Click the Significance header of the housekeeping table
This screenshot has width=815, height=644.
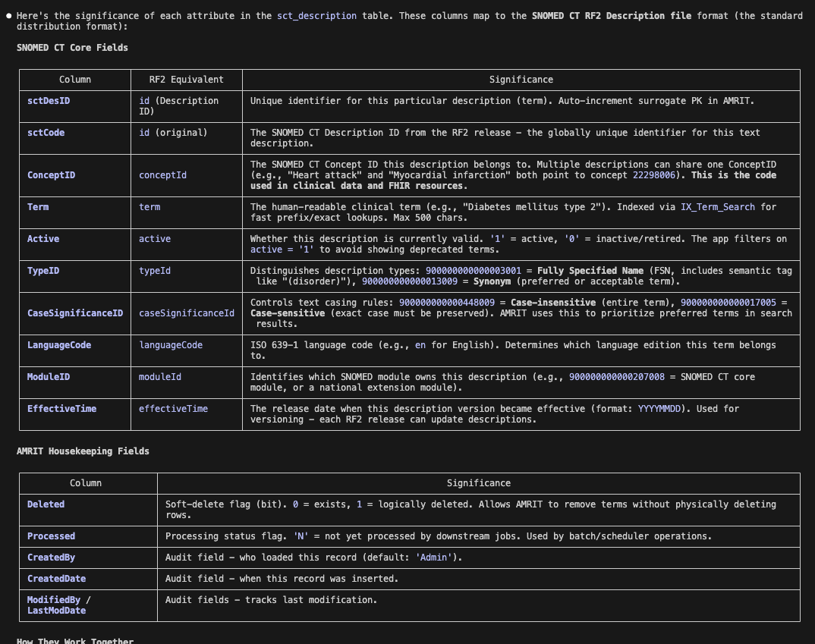point(478,483)
